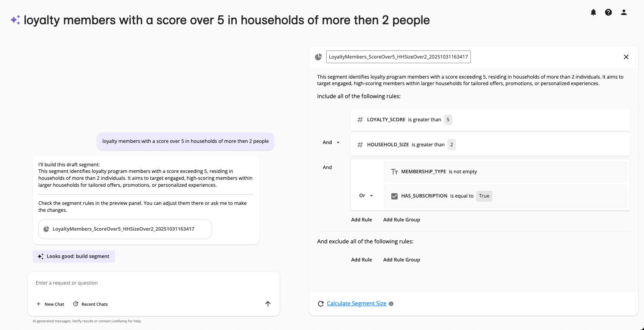Click the Calculate Segment Size link
Viewport: 644px width, 330px height.
[356, 303]
